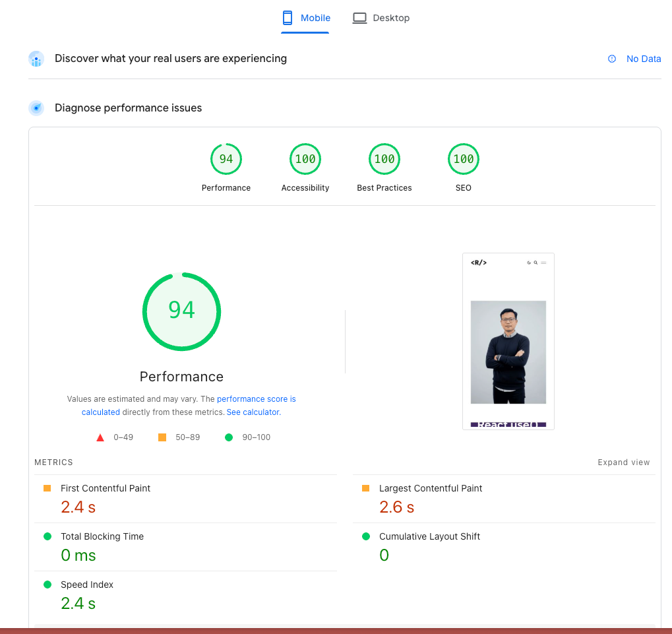Click the Diagnose performance issues icon
This screenshot has height=634, width=672.
pos(36,108)
